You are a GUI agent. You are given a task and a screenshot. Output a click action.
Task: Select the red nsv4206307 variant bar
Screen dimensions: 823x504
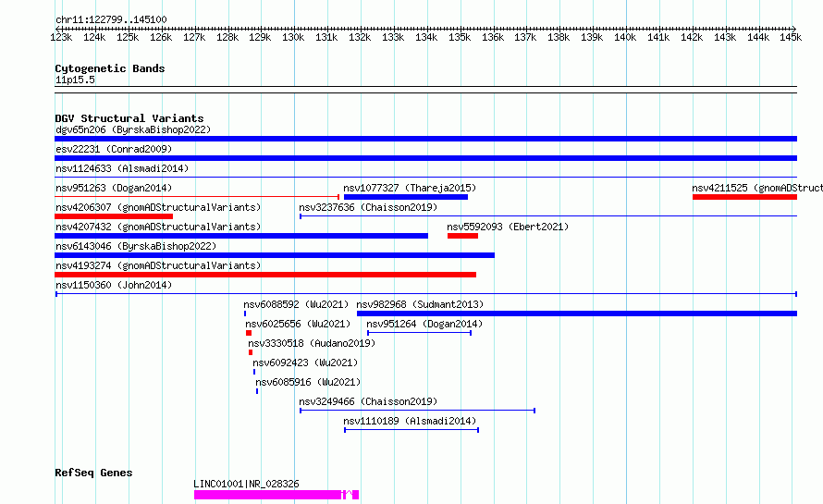point(114,216)
